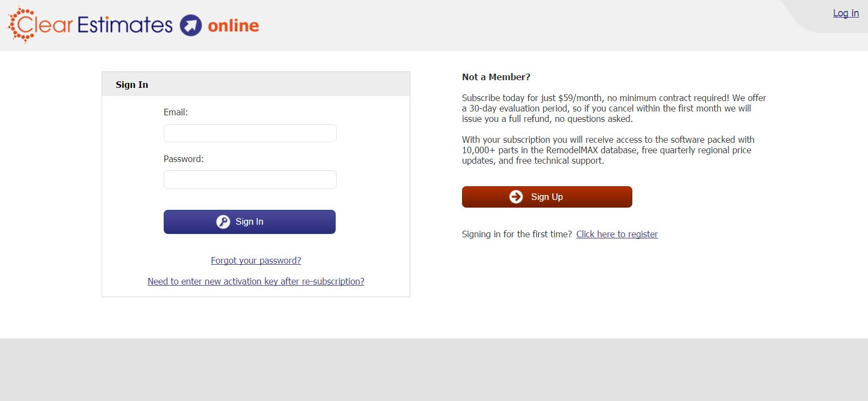Open the 'Forgot your password?' link
This screenshot has width=868, height=401.
[256, 260]
